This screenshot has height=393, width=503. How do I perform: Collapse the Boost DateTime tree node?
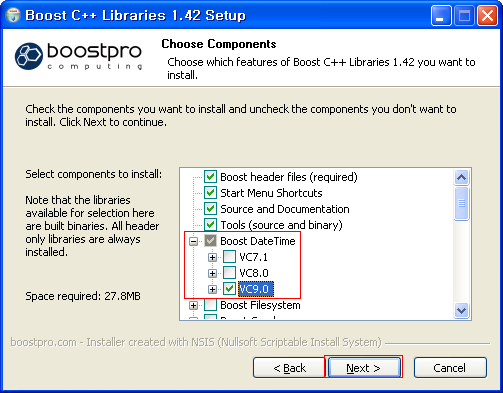pos(193,241)
